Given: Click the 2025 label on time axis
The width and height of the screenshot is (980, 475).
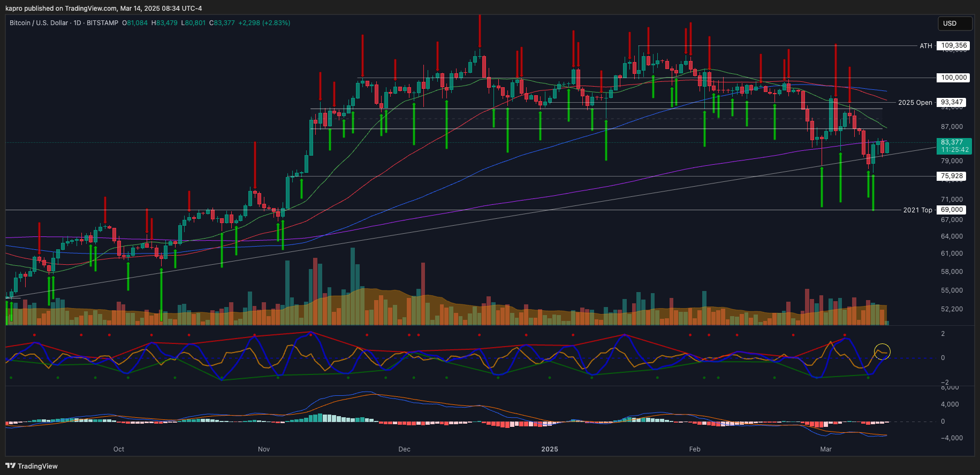Looking at the screenshot, I should [550, 449].
